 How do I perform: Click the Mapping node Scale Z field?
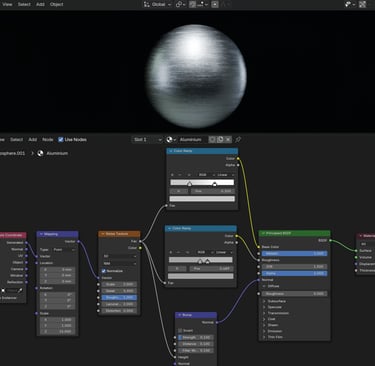point(57,332)
